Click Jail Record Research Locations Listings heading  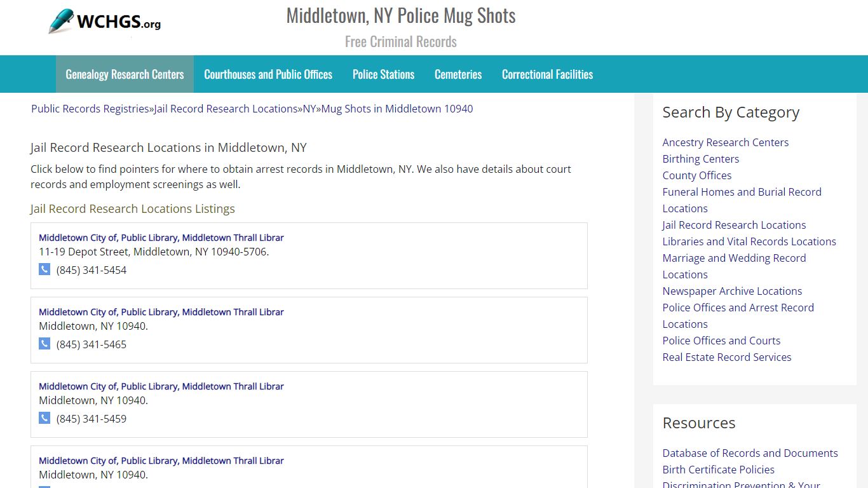pyautogui.click(x=133, y=208)
